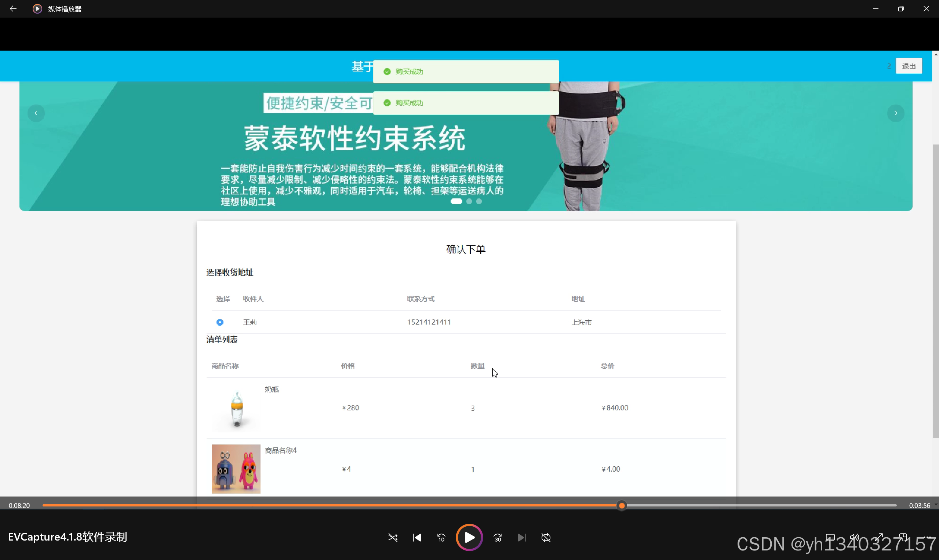The height and width of the screenshot is (560, 939).
Task: Rewind playback 10 seconds
Action: pyautogui.click(x=441, y=537)
